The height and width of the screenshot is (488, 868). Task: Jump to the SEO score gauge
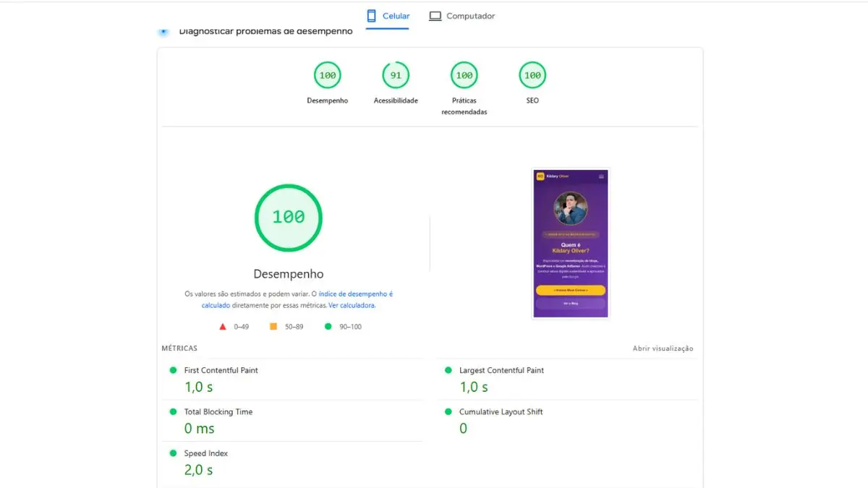click(532, 75)
